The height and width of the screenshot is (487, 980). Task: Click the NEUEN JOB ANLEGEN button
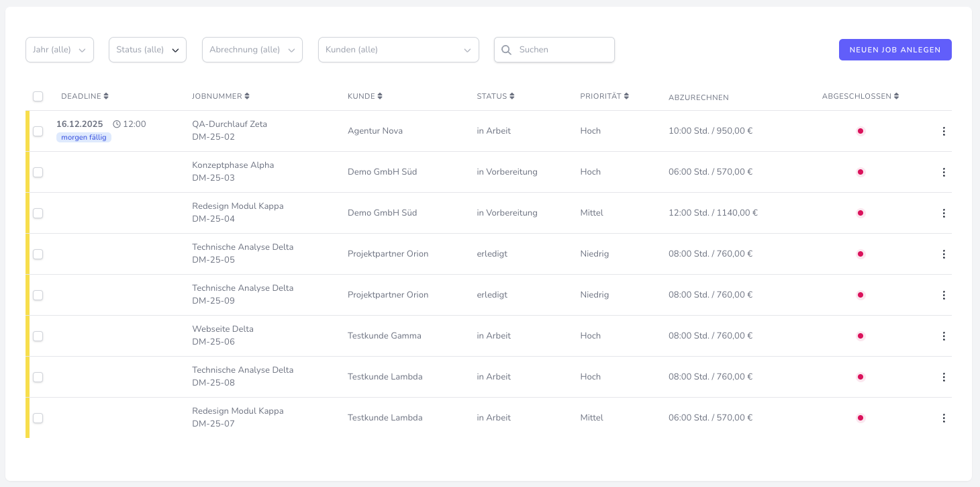pos(895,50)
